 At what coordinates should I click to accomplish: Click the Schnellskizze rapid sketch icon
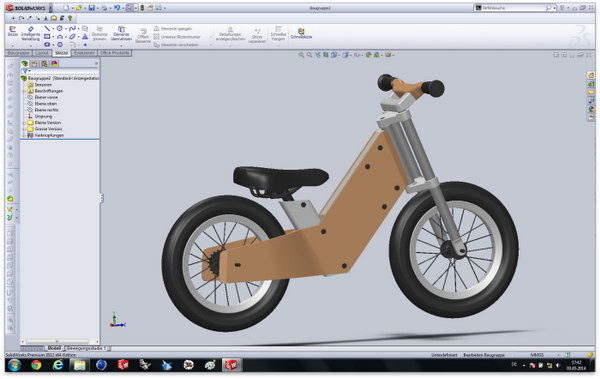[301, 33]
